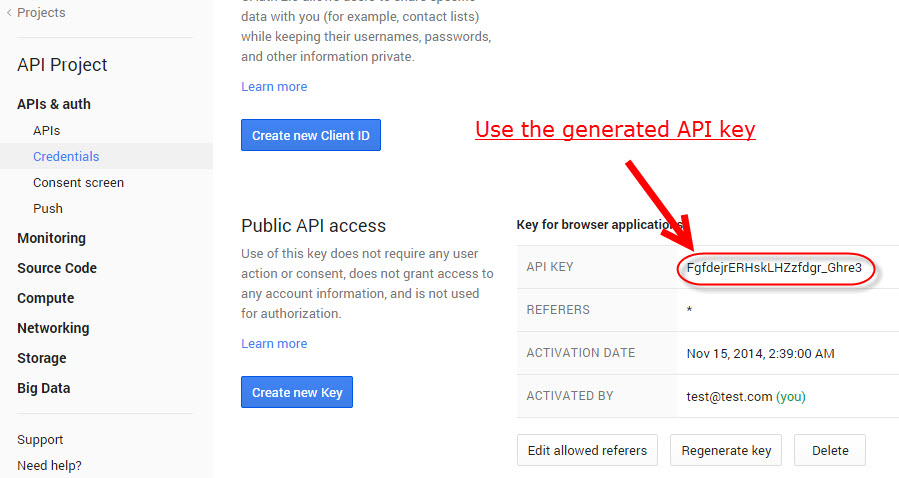Expand the Storage section
This screenshot has width=899, height=478.
tap(42, 358)
